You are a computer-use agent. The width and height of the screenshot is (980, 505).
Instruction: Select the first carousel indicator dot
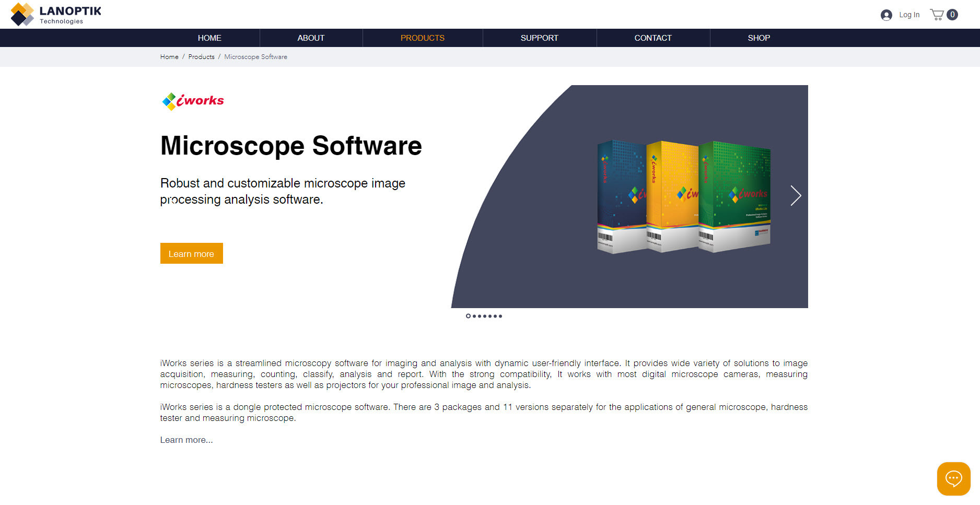pyautogui.click(x=468, y=315)
